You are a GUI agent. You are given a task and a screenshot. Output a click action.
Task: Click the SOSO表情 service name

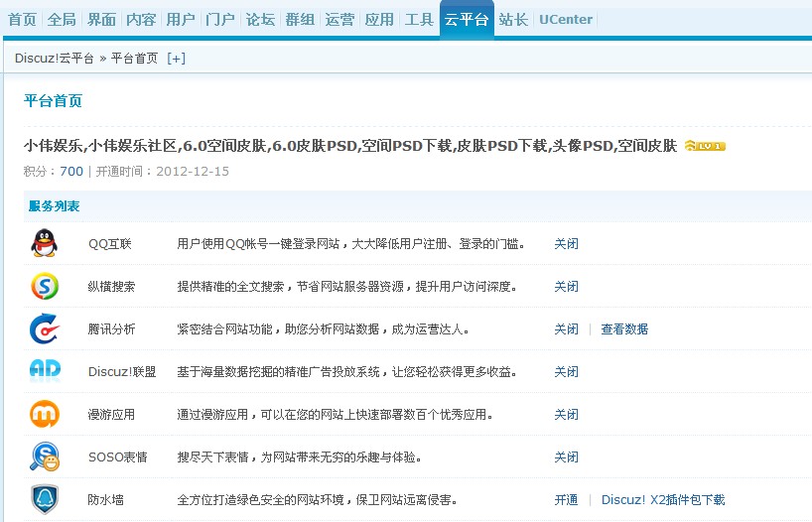tap(117, 457)
